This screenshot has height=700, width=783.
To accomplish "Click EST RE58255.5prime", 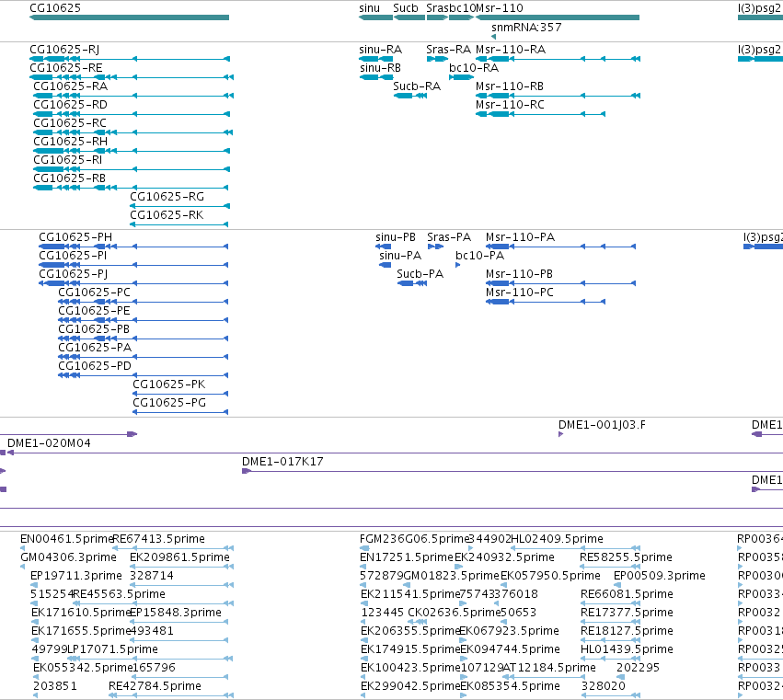I will 610,567.
